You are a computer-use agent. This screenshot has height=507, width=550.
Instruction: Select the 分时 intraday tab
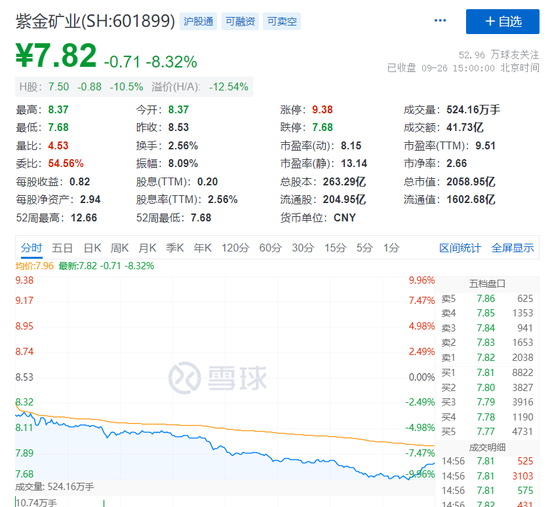pyautogui.click(x=32, y=248)
